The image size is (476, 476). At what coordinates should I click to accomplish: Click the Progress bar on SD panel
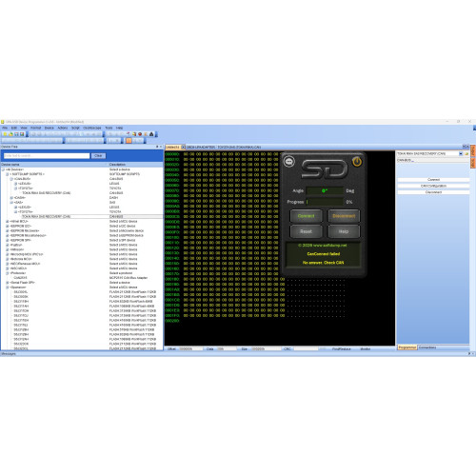point(325,202)
